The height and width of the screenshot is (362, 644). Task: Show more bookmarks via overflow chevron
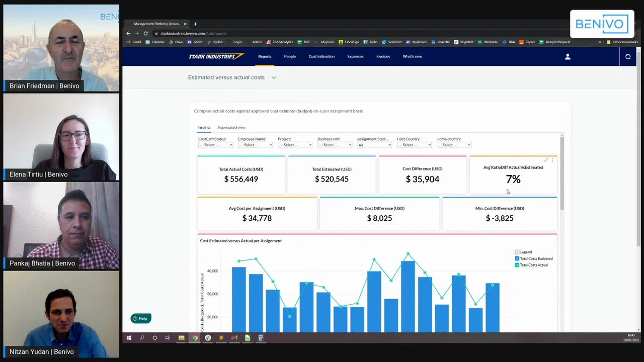click(599, 42)
